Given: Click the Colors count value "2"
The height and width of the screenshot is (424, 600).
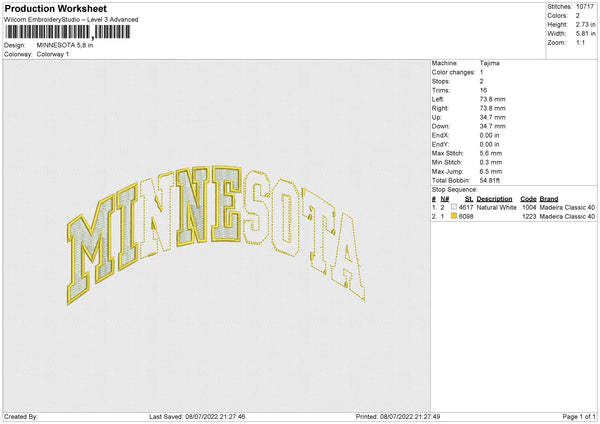Looking at the screenshot, I should pos(578,16).
